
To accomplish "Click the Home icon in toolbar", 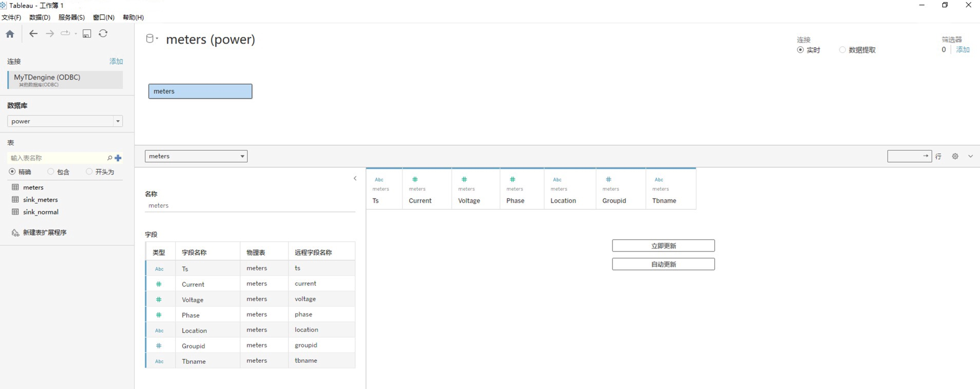I will 10,34.
